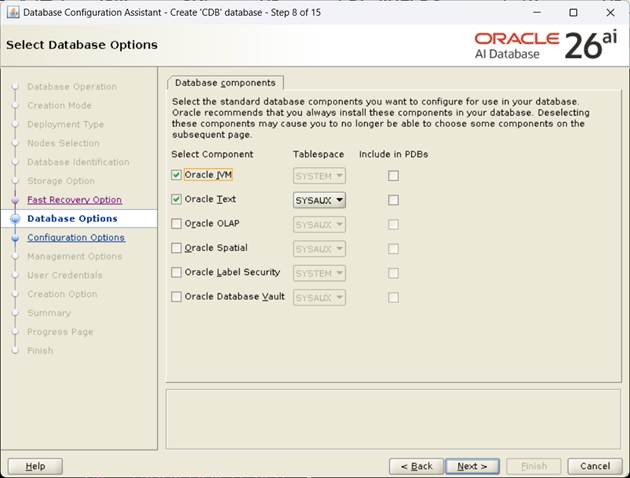This screenshot has height=478, width=630.
Task: Click the Creation Option step label
Action: click(62, 294)
